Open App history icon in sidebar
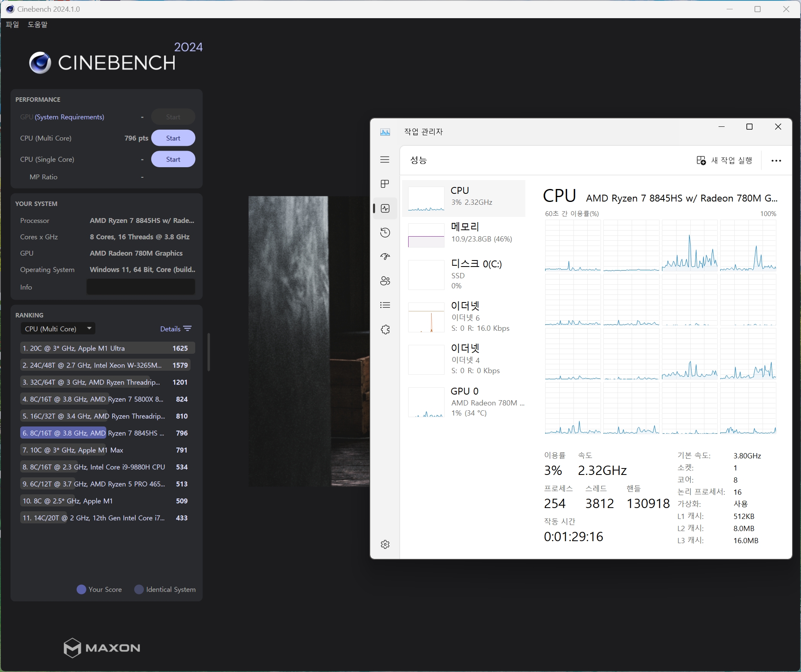Screen dimensions: 801x672 point(385,233)
